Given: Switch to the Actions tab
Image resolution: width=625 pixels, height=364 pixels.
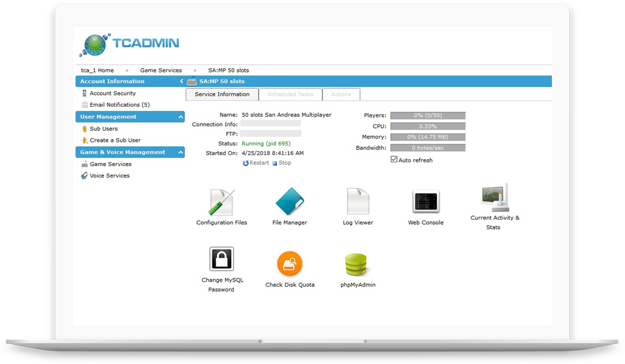Looking at the screenshot, I should tap(341, 94).
